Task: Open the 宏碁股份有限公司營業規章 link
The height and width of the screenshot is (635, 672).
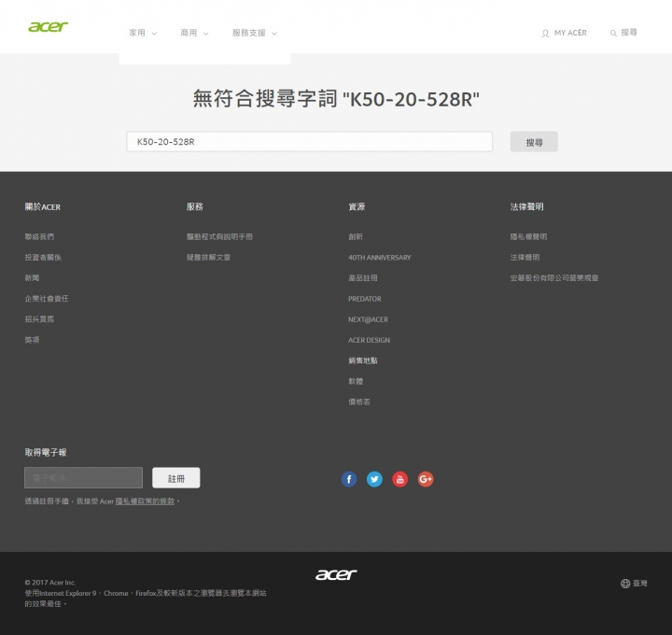Action: click(x=554, y=278)
